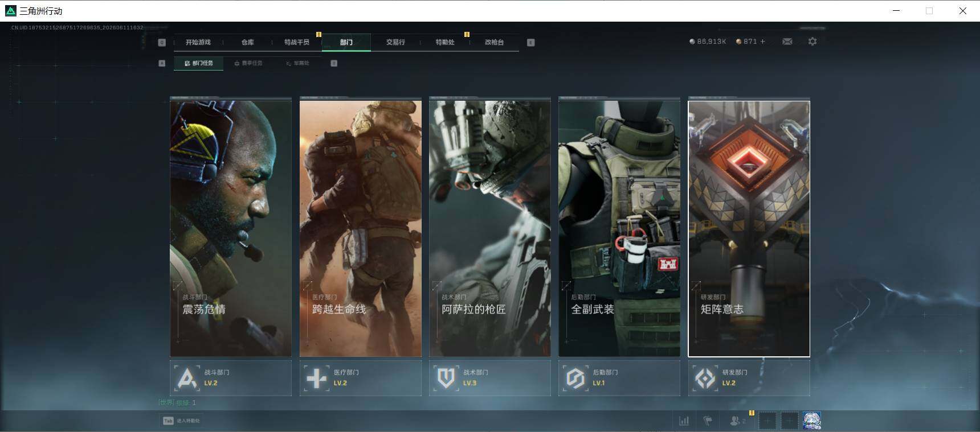980x432 pixels.
Task: Go to the 交易行 tab
Action: (395, 42)
